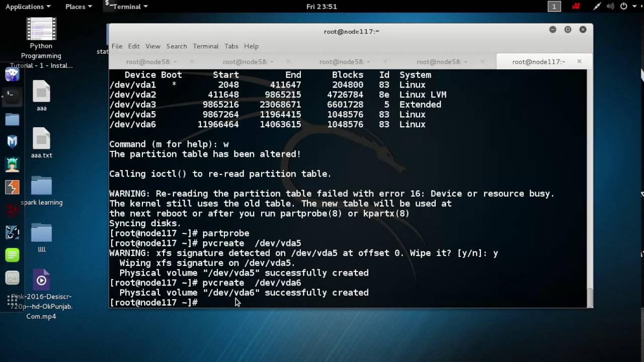Open Tweak Tool from the dock
644x362 pixels.
[x=12, y=278]
